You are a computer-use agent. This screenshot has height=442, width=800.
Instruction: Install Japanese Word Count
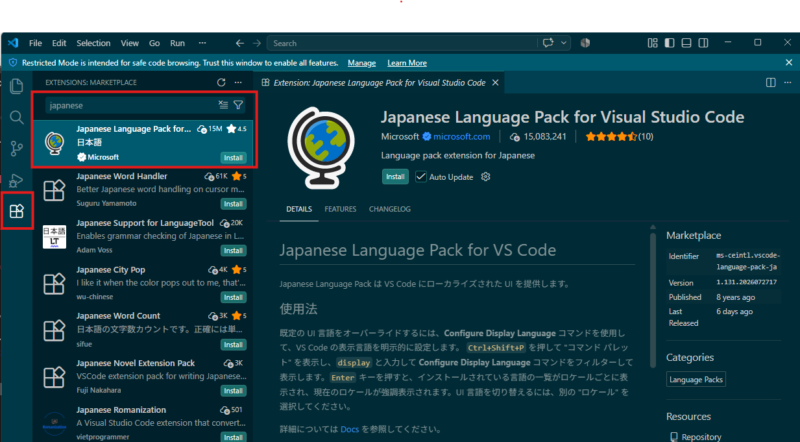tap(233, 345)
